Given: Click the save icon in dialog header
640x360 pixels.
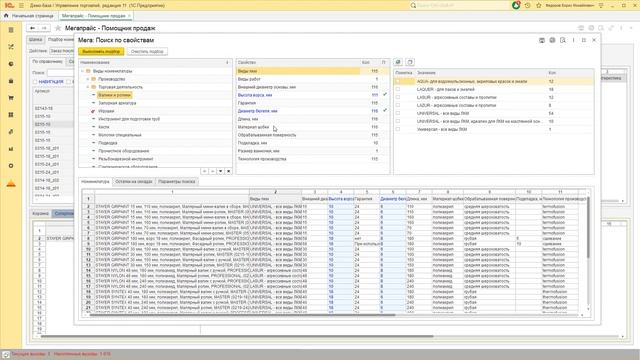Looking at the screenshot, I should click(x=542, y=40).
